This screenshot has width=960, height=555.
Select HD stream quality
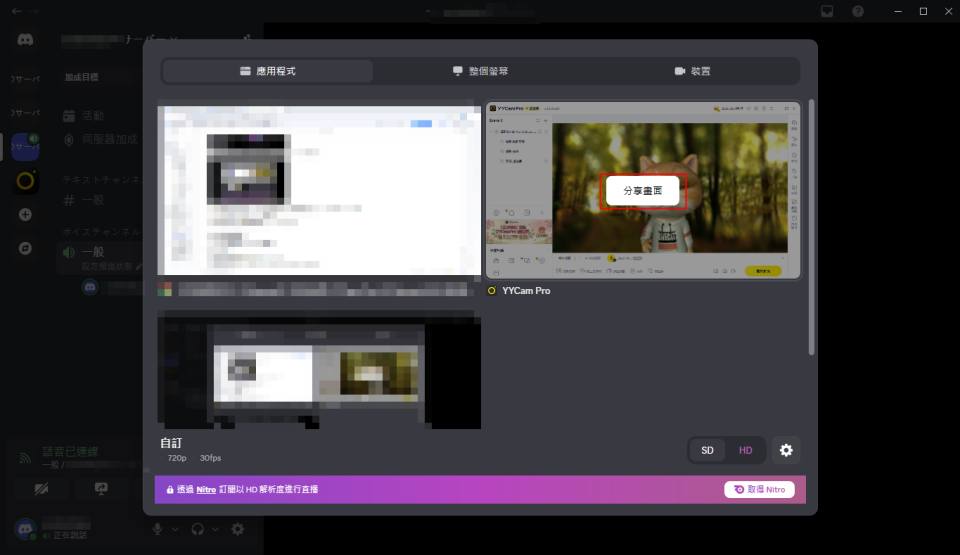point(745,450)
